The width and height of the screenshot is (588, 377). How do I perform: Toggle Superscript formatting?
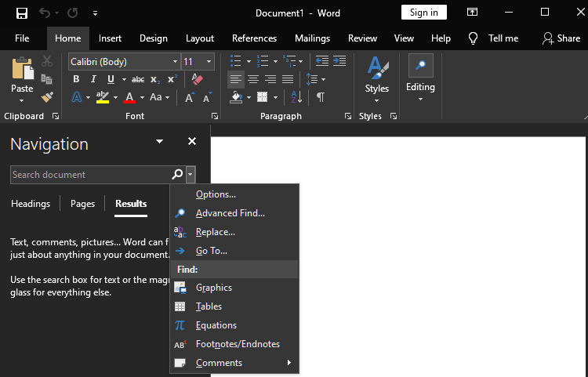(172, 79)
